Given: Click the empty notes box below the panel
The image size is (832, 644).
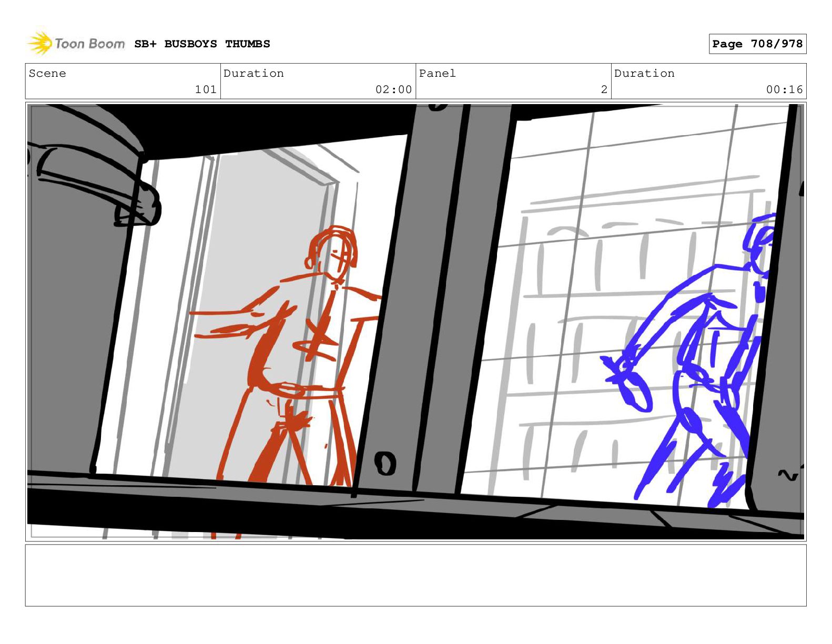Looking at the screenshot, I should (415, 575).
